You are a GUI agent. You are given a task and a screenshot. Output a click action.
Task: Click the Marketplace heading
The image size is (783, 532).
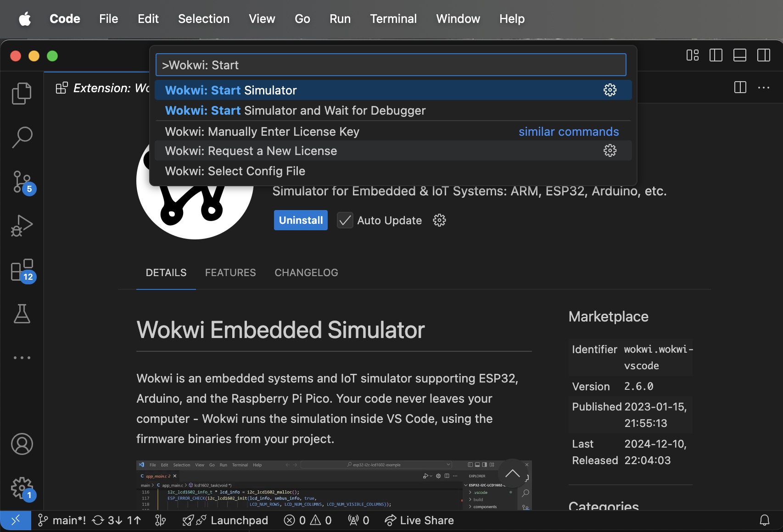click(608, 316)
